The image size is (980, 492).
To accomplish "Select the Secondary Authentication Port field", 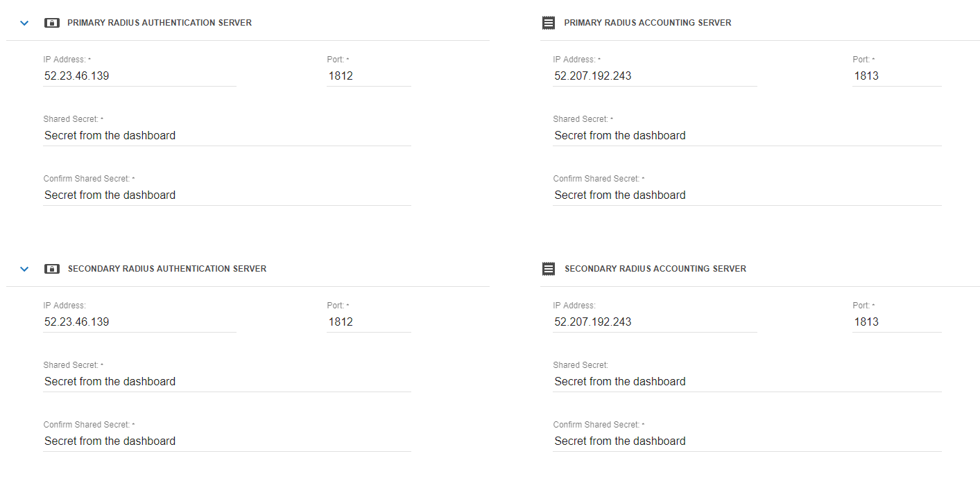I will click(369, 322).
